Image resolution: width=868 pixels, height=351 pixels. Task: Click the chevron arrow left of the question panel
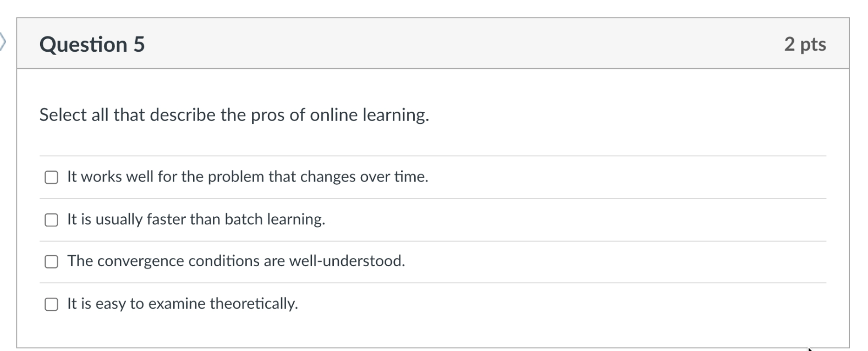pos(3,41)
